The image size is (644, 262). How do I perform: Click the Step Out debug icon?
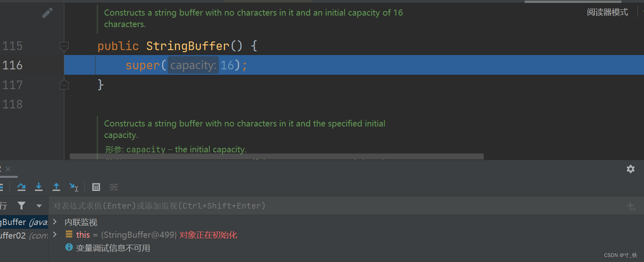[x=56, y=187]
